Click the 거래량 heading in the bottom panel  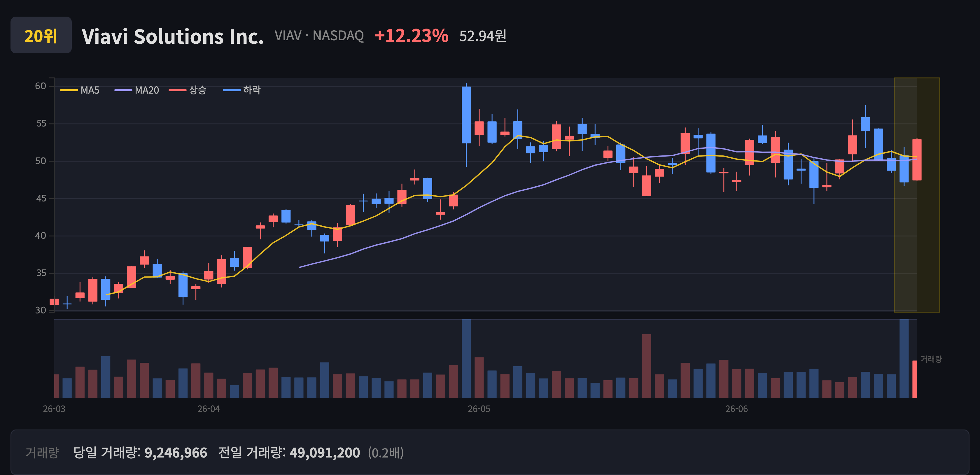coord(42,453)
